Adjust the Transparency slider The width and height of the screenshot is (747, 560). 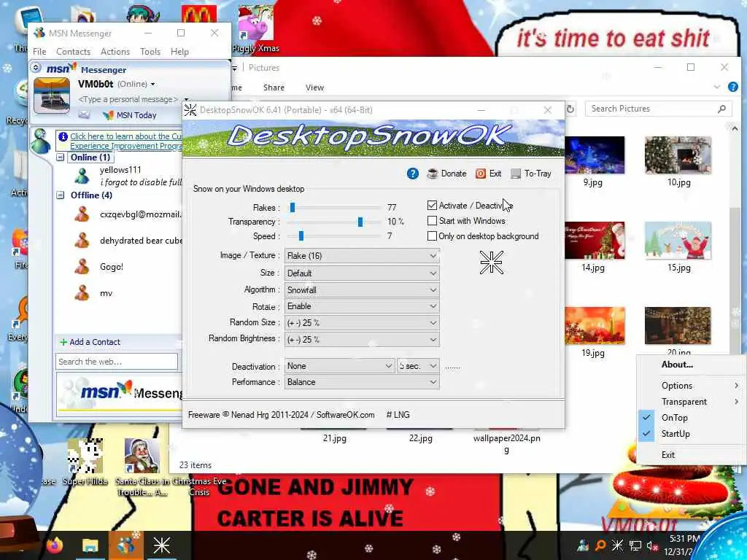coord(360,222)
